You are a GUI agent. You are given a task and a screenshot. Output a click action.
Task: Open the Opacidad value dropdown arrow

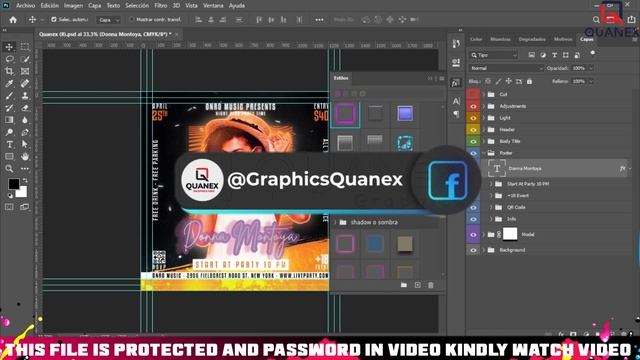(591, 68)
